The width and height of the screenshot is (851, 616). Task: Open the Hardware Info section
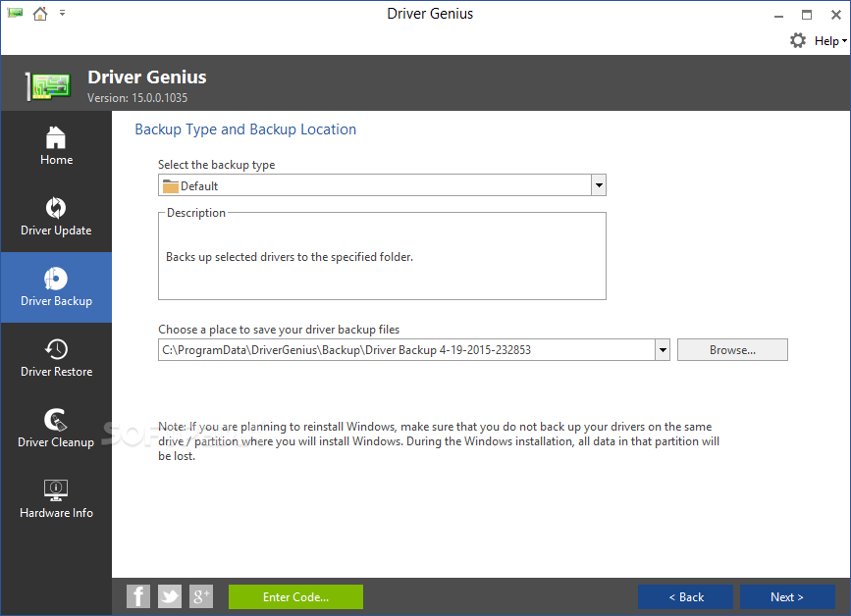click(56, 499)
